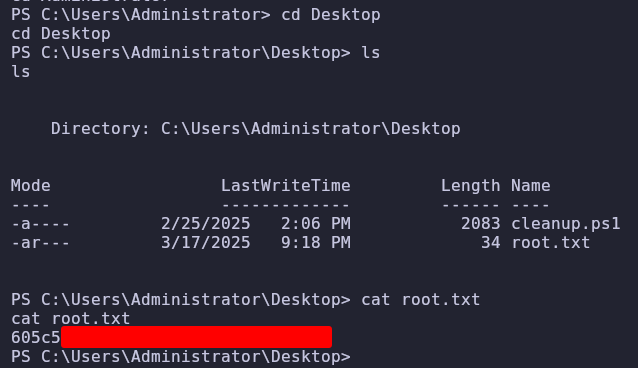This screenshot has width=638, height=368.
Task: Click the 2:06 PM time value
Action: pyautogui.click(x=316, y=223)
